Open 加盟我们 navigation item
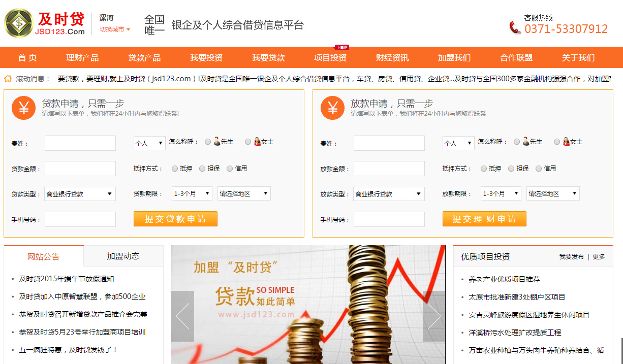 pos(454,57)
